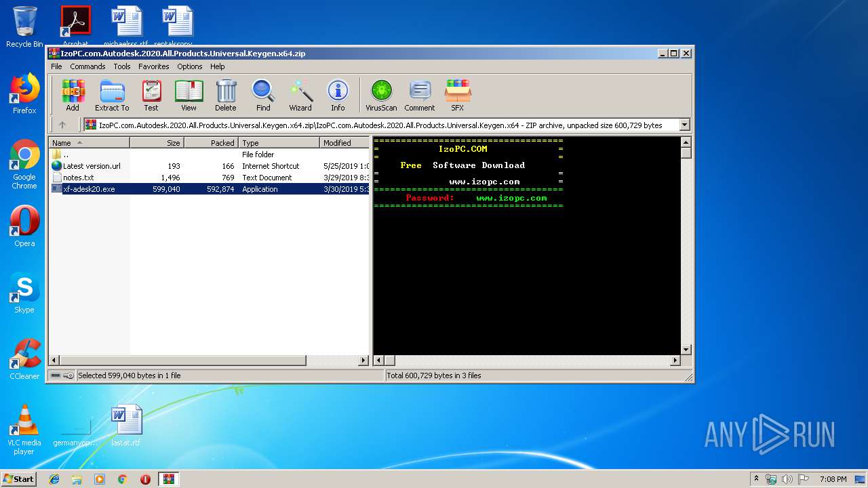Viewport: 868px width, 488px height.
Task: Open the Options menu
Action: click(190, 66)
